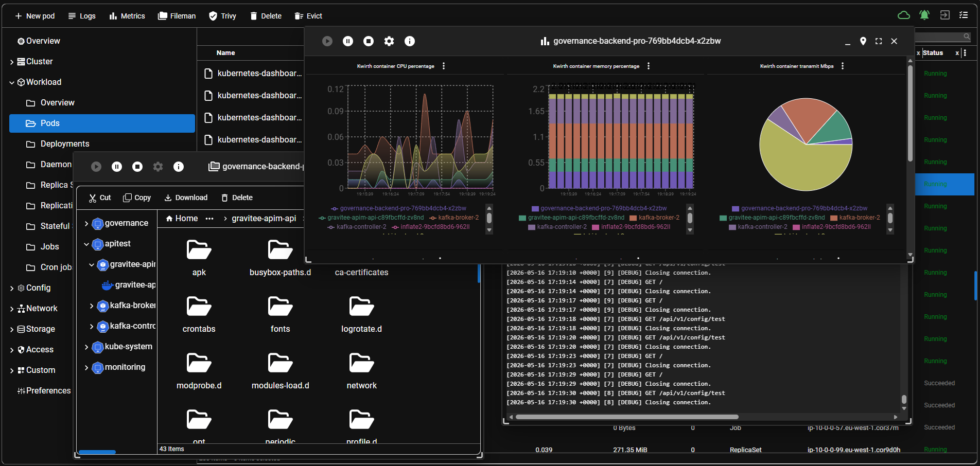Expand the monitoring namespace tree node
Image resolution: width=980 pixels, height=466 pixels.
click(86, 368)
